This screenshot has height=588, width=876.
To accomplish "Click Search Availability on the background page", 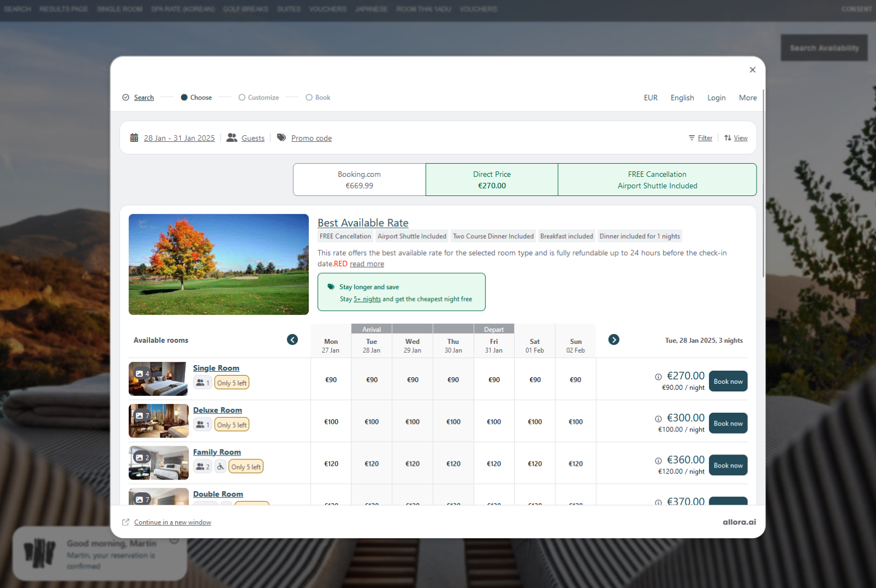I will click(x=824, y=48).
